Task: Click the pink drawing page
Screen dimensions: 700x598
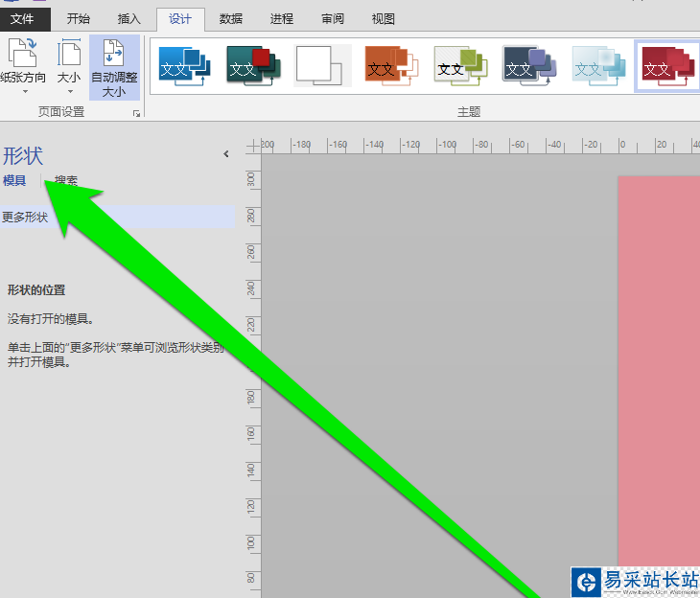Action: [x=659, y=371]
